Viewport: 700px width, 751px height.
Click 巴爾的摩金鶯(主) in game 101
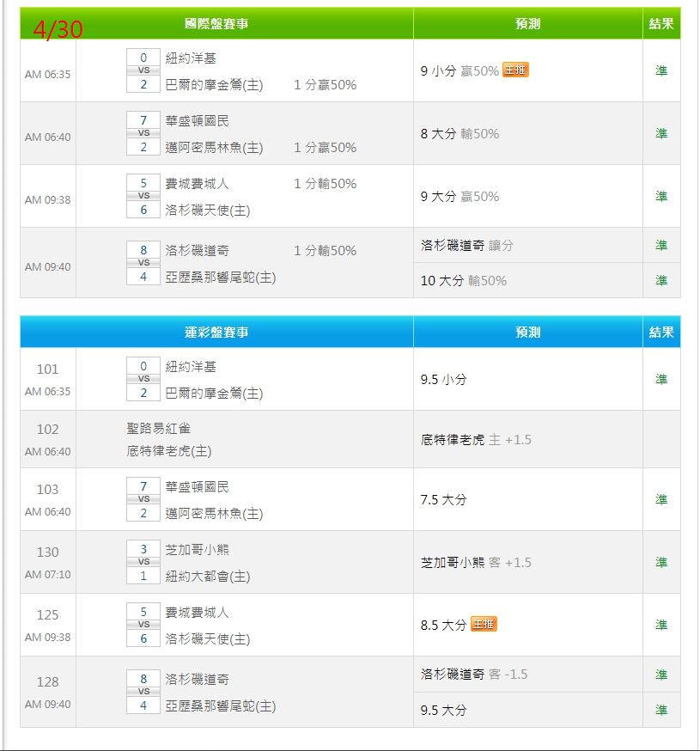214,394
